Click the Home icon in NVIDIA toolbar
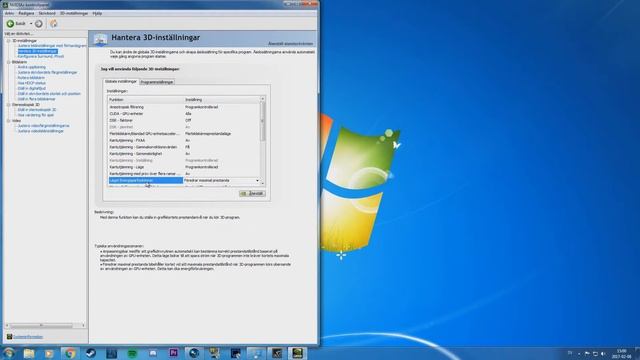Image resolution: width=640 pixels, height=360 pixels. tap(53, 24)
